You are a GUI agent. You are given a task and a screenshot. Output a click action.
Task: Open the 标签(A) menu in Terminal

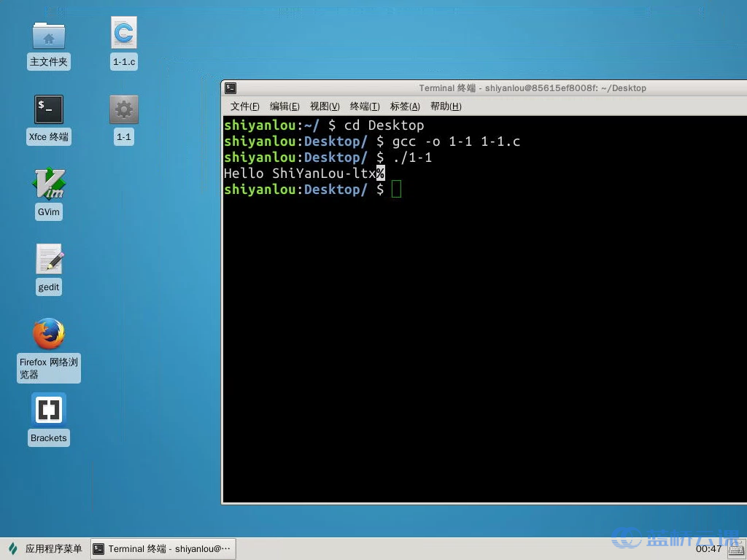coord(404,106)
